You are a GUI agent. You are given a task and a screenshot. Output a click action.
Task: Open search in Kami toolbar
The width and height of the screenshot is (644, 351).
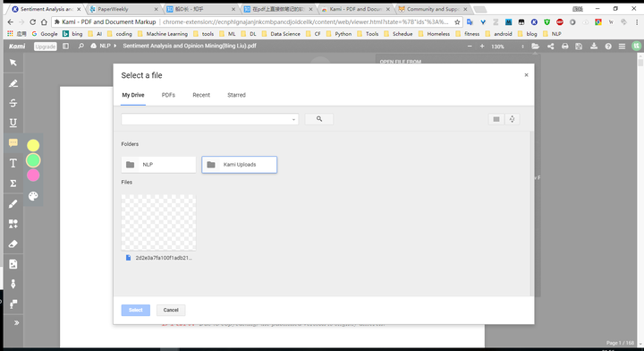coord(80,46)
